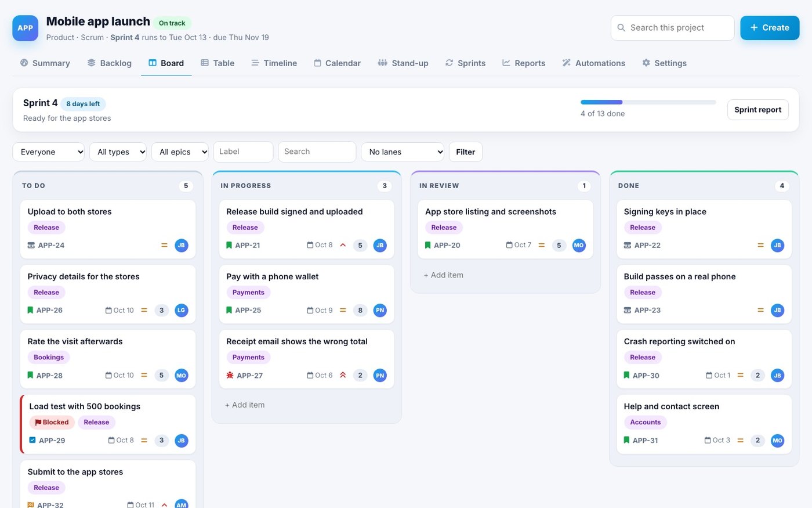Go to the Automations tab
This screenshot has height=508, width=812.
(594, 63)
